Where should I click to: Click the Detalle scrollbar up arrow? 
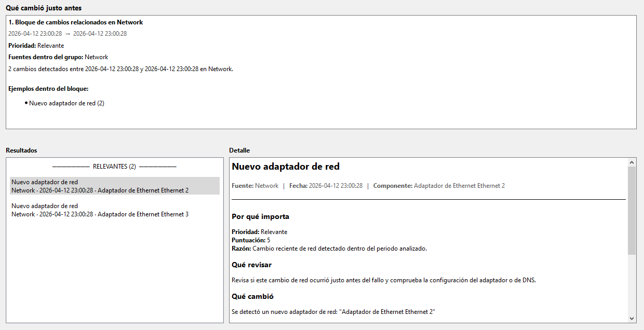click(632, 162)
